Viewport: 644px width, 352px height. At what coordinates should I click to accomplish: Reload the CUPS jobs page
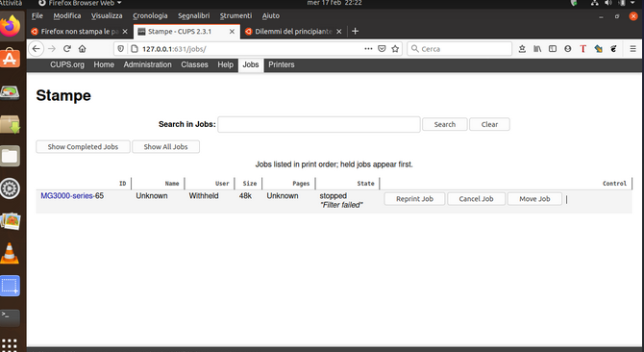[x=67, y=49]
